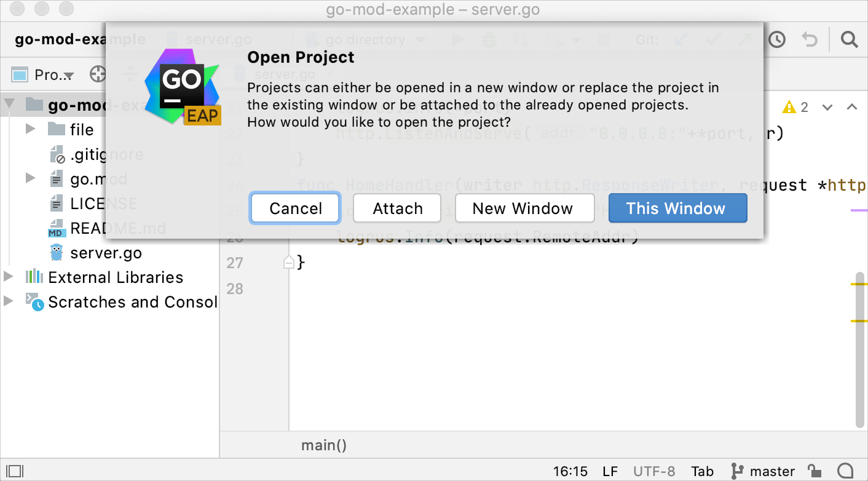Image resolution: width=868 pixels, height=481 pixels.
Task: Open the master git branch menu
Action: [x=763, y=471]
